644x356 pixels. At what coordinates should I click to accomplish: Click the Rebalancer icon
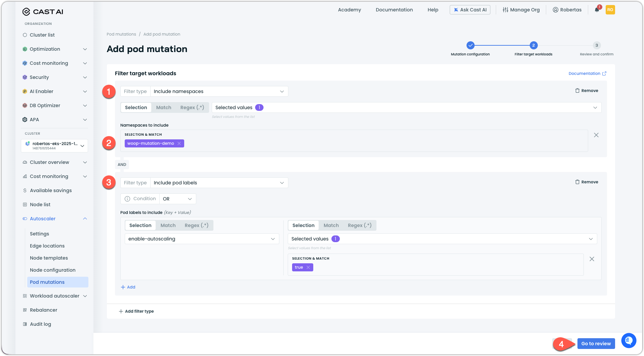(25, 310)
